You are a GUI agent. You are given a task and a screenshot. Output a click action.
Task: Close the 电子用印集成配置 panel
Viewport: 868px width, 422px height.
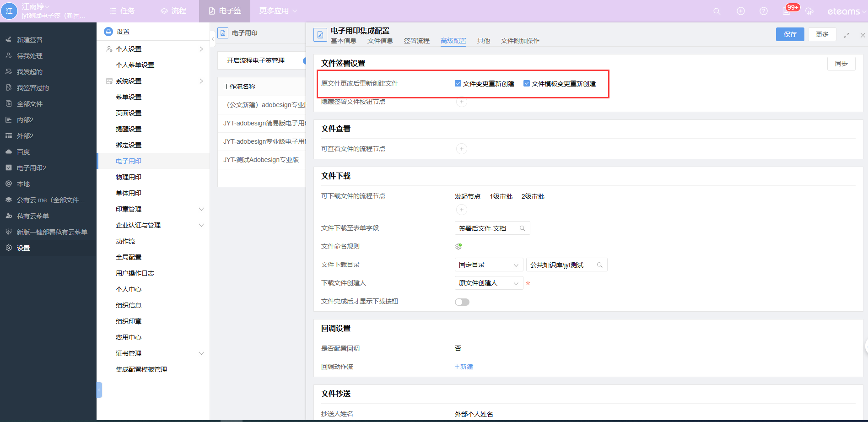863,35
